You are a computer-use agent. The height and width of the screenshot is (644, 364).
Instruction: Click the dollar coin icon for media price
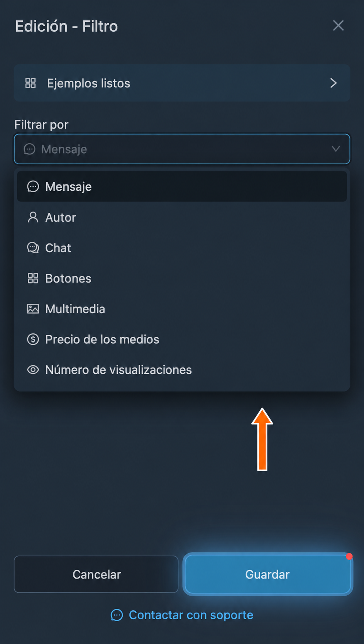pos(33,339)
